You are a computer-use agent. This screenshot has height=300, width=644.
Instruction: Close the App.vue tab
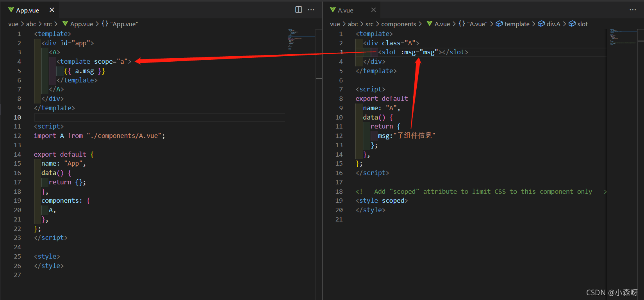point(52,10)
